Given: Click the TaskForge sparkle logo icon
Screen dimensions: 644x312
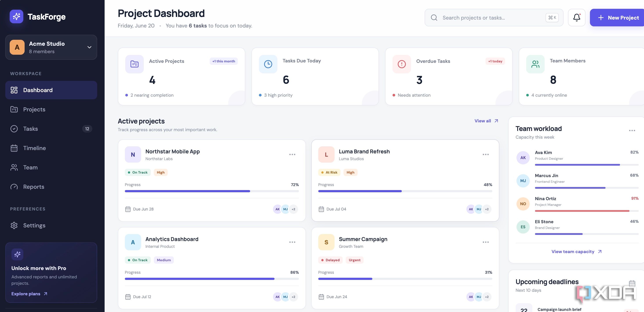Looking at the screenshot, I should point(16,16).
